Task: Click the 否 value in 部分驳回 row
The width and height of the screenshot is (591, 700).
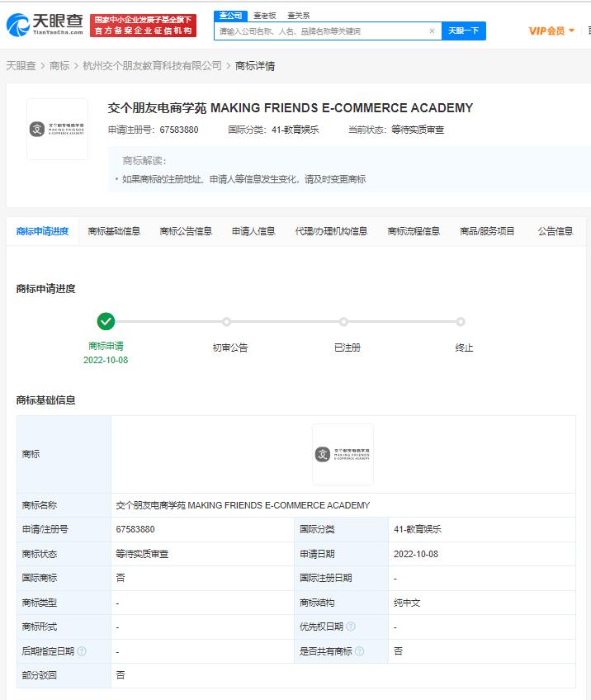Action: coord(121,675)
